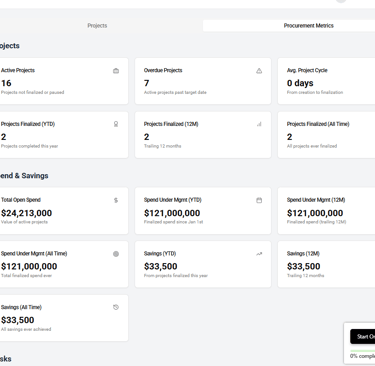Click the green onboarding progress bar
This screenshot has width=375, height=366.
tap(363, 351)
